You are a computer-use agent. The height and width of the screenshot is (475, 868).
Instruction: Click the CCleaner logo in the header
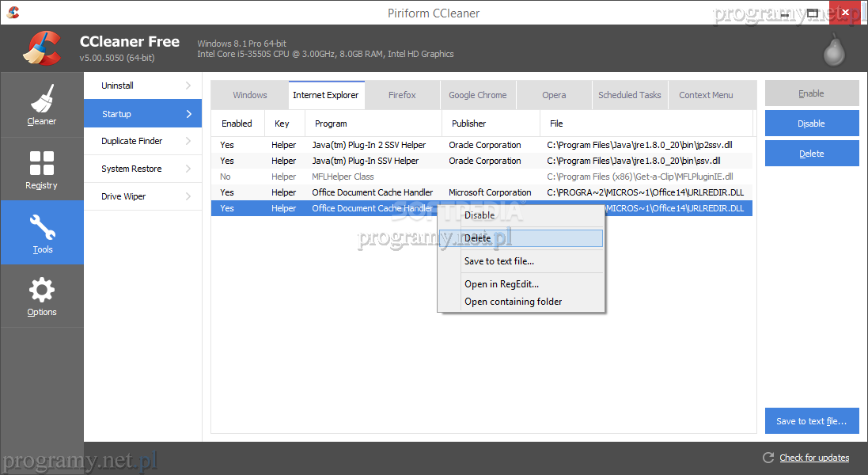[x=42, y=49]
